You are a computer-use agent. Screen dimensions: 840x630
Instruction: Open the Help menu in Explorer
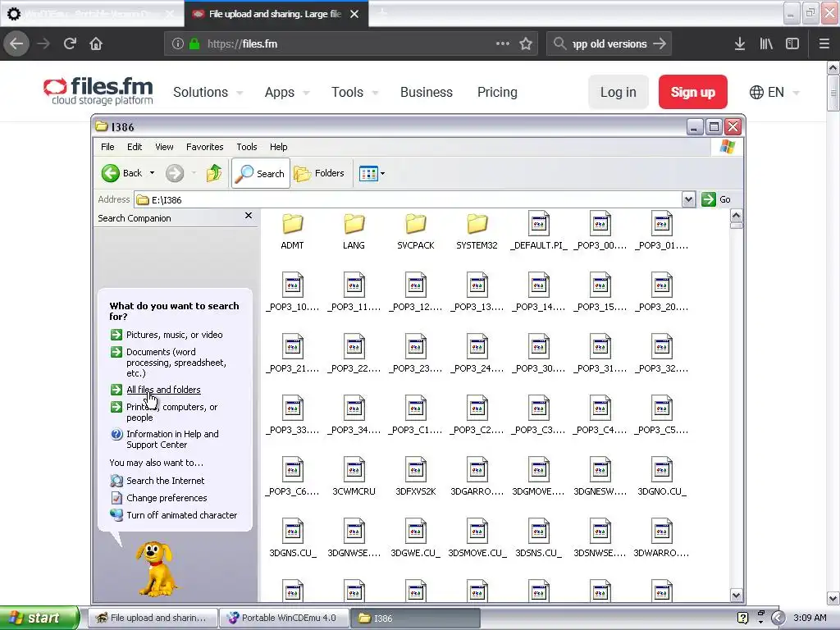279,147
